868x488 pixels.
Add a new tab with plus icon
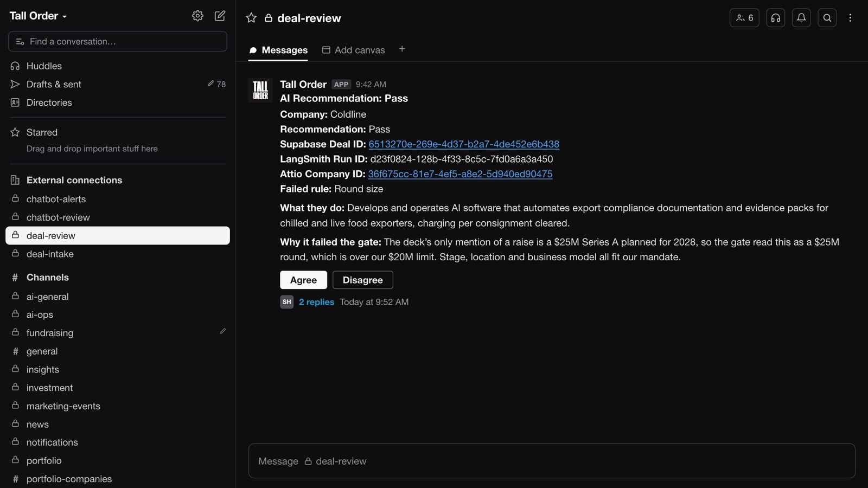point(402,49)
